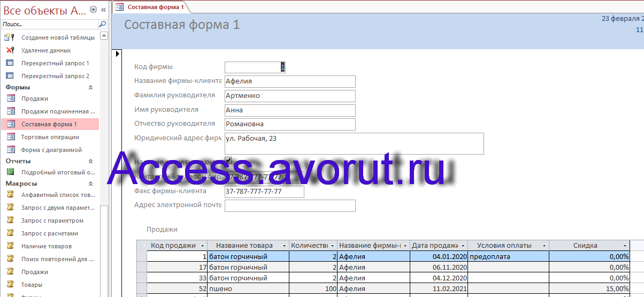This screenshot has height=297, width=644.
Task: Click the 'Продажи' macro icon
Action: click(x=10, y=272)
